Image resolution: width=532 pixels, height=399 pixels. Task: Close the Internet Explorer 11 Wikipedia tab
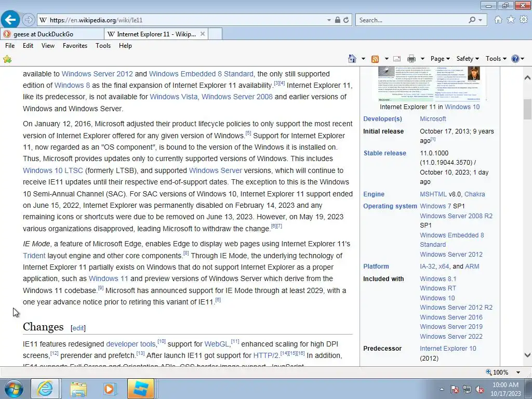pyautogui.click(x=203, y=34)
